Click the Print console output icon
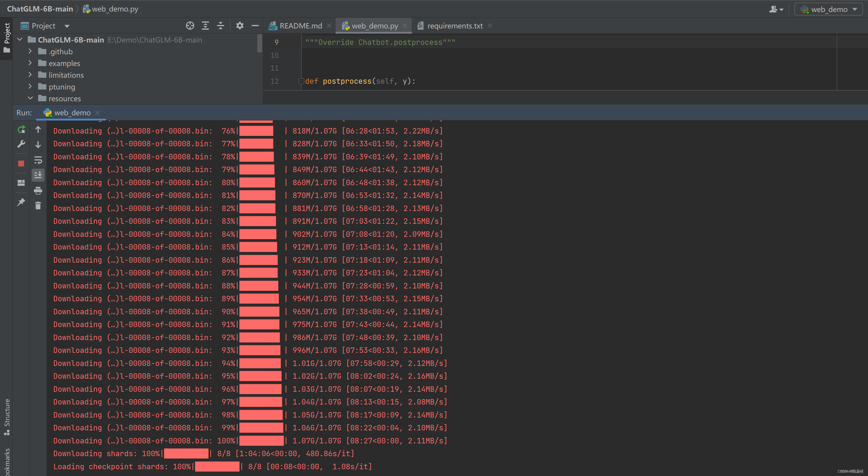This screenshot has width=868, height=476. point(38,190)
